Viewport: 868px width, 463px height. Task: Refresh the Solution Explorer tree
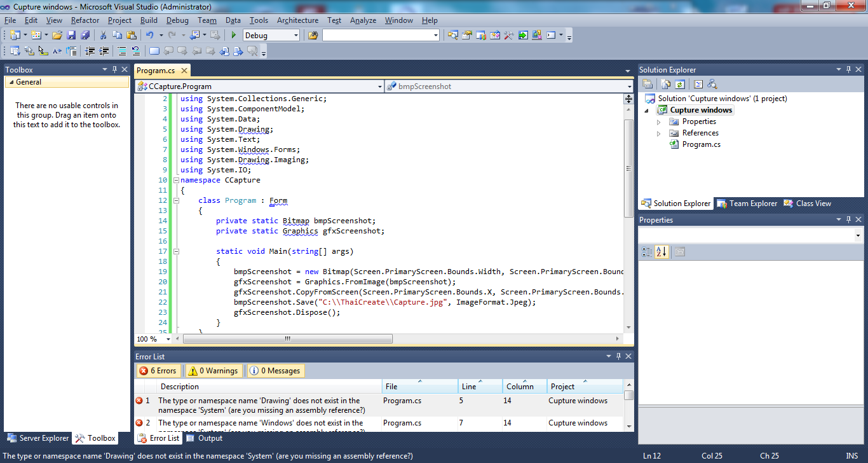680,84
